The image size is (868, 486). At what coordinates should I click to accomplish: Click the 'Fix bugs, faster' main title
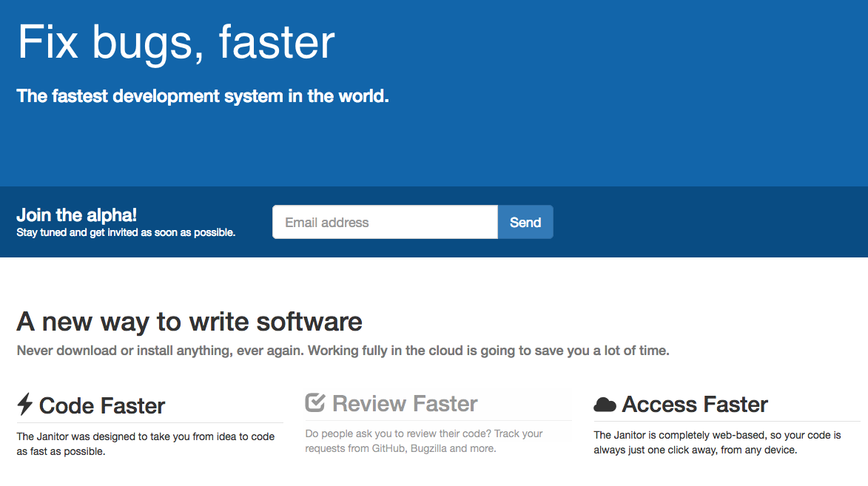pyautogui.click(x=176, y=42)
